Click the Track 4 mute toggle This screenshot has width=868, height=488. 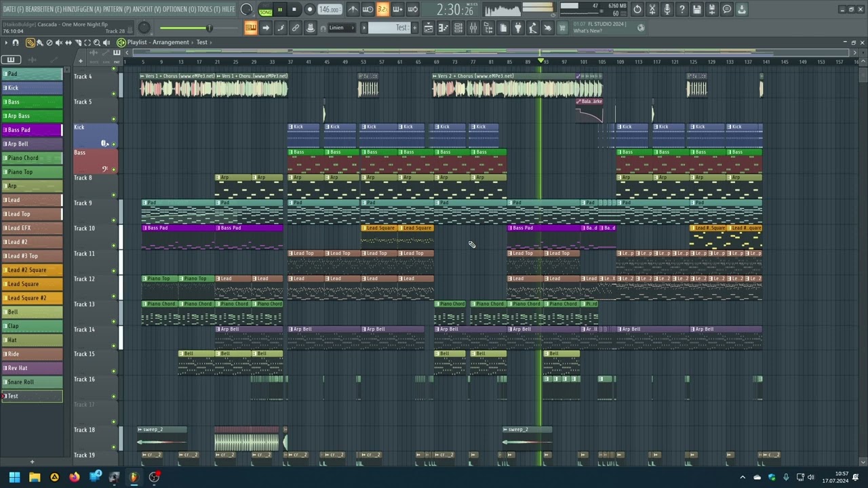114,94
